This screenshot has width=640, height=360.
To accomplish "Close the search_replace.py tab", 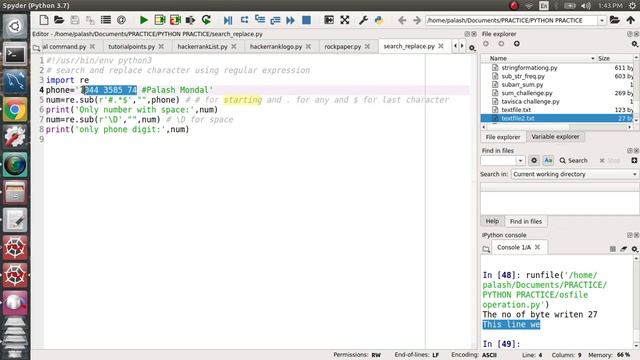I will tap(441, 46).
